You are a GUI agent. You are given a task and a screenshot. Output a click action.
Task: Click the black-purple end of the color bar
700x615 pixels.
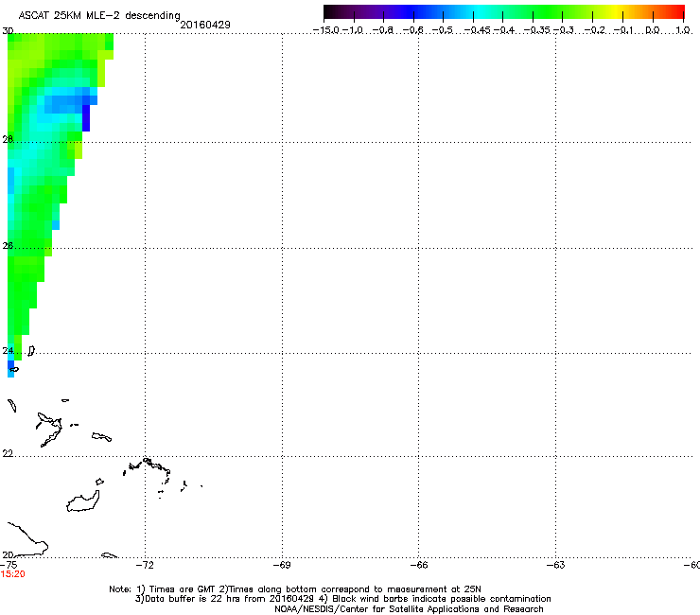pos(333,12)
